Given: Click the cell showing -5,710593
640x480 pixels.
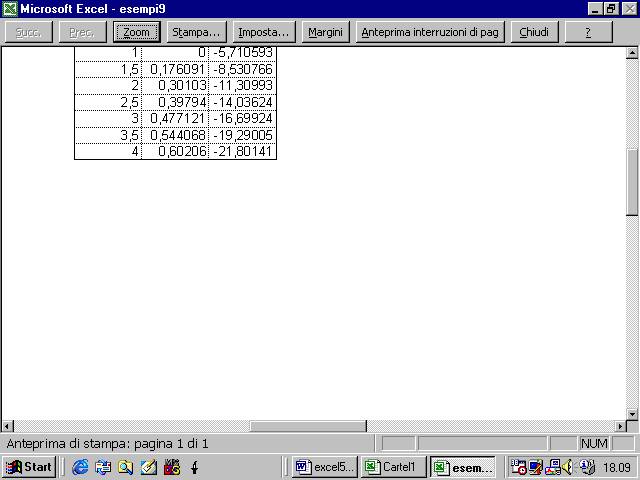Looking at the screenshot, I should click(x=242, y=53).
